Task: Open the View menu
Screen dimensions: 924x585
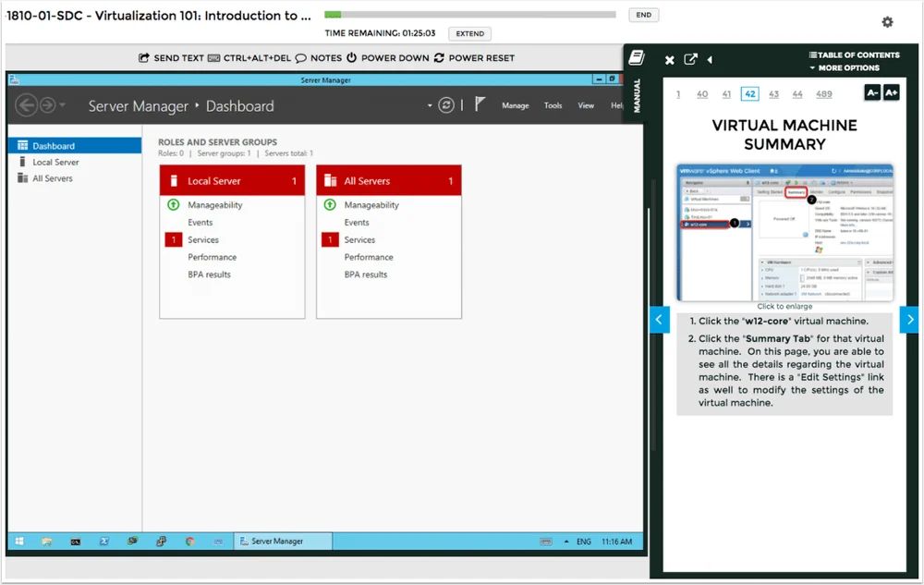Action: coord(586,105)
